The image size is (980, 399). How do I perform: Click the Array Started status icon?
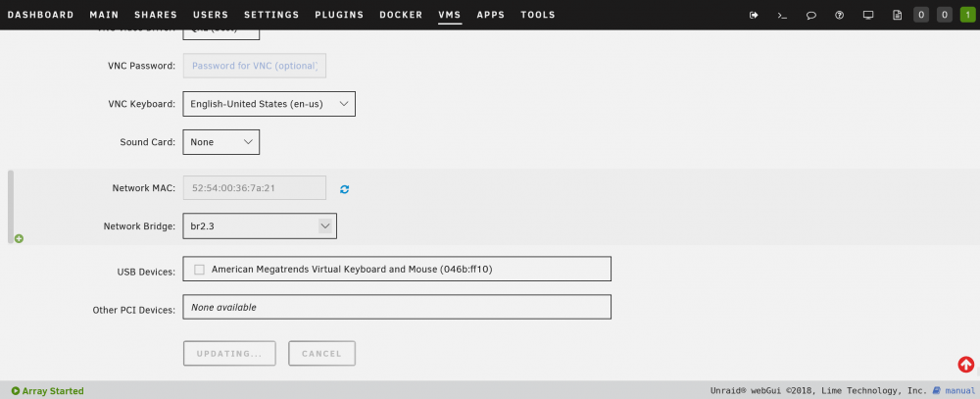click(x=15, y=391)
